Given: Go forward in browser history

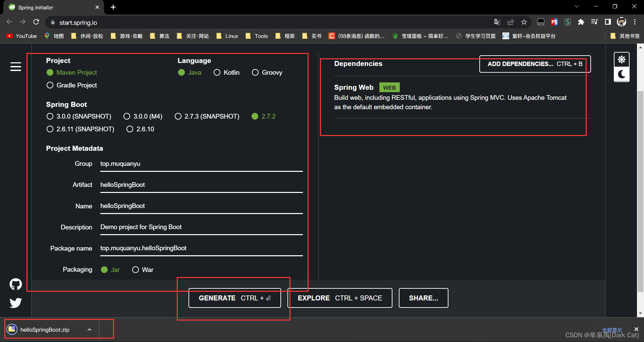Looking at the screenshot, I should point(22,22).
